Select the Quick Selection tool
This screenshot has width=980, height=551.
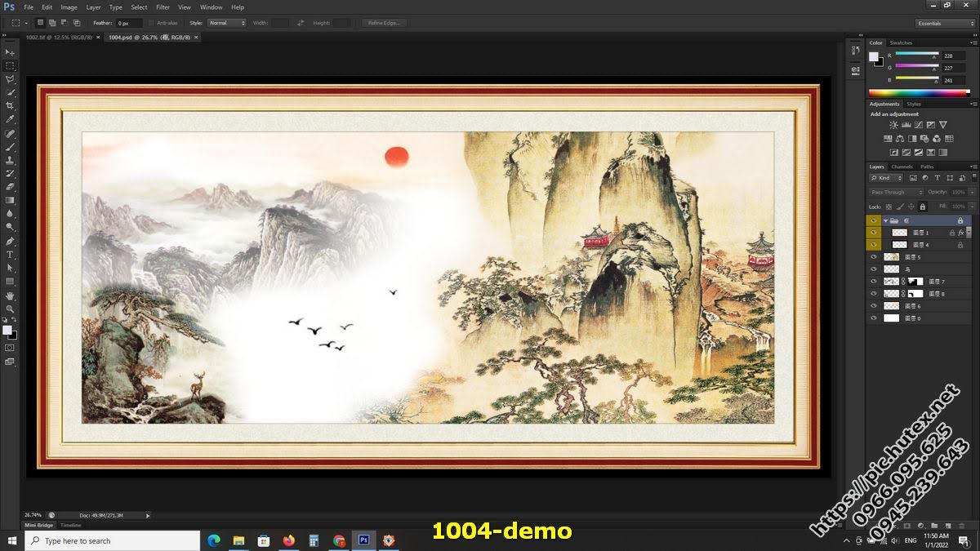click(x=10, y=92)
